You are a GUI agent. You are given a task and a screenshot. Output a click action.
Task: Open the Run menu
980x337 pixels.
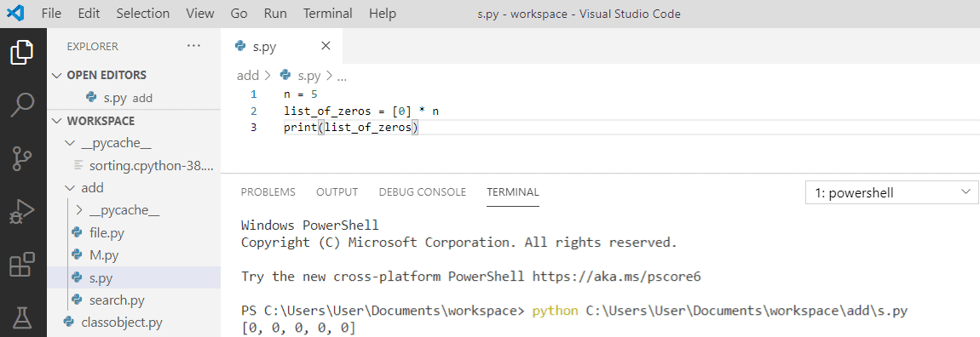(275, 13)
